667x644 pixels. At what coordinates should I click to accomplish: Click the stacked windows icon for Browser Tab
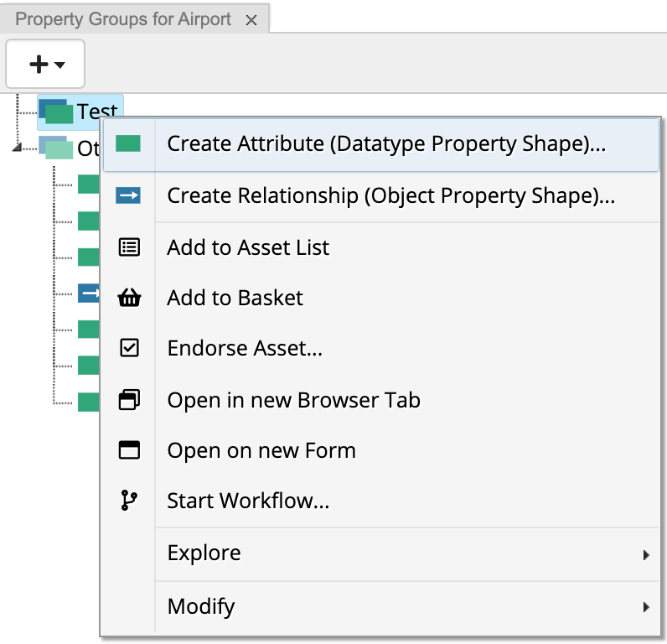click(129, 400)
